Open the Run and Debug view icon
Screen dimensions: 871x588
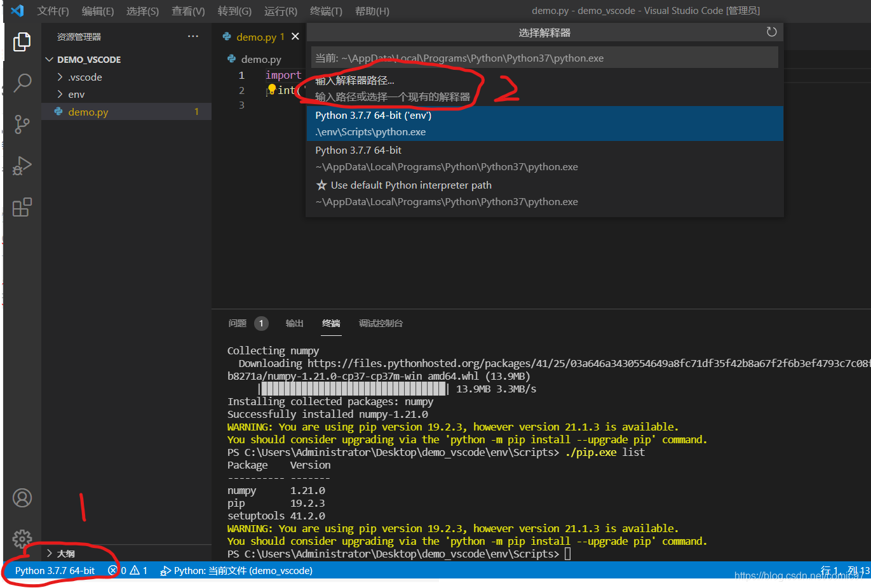(x=22, y=166)
